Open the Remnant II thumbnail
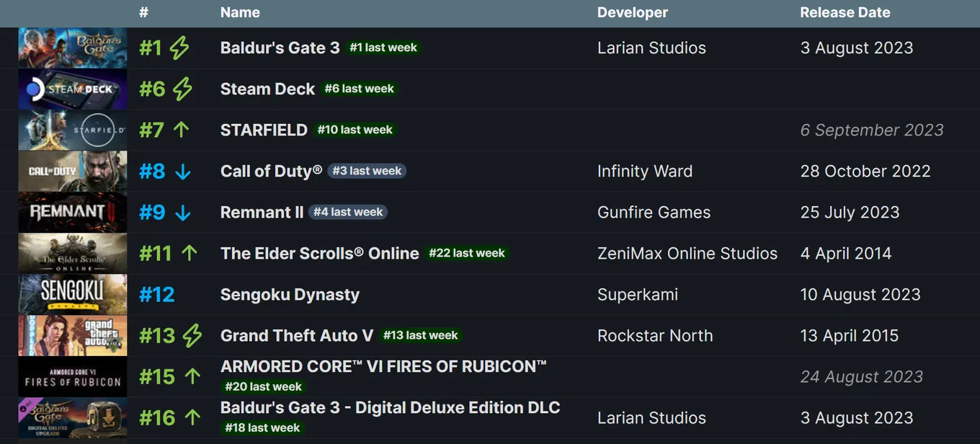Viewport: 980px width, 444px height. [x=73, y=213]
